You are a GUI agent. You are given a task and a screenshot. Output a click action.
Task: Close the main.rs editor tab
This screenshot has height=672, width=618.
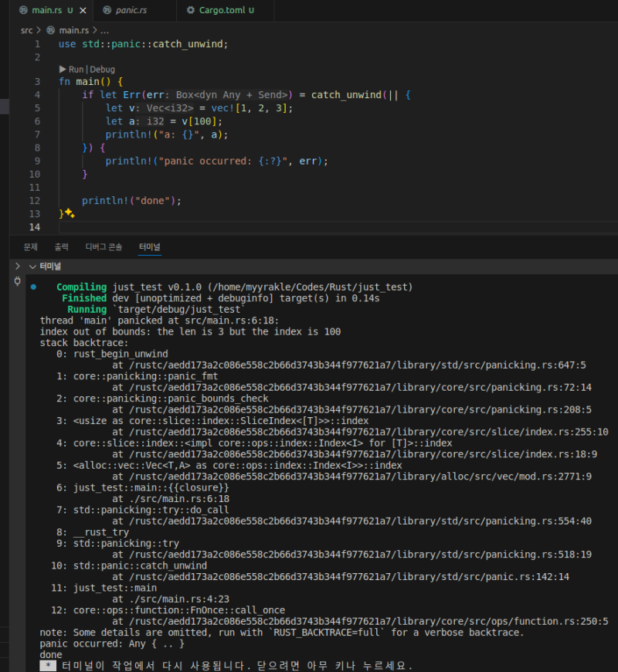[83, 11]
